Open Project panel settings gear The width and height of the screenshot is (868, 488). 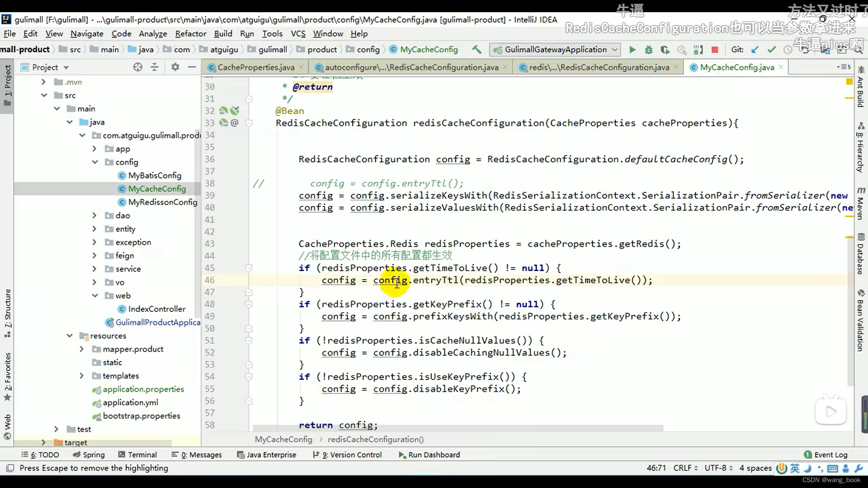click(175, 67)
